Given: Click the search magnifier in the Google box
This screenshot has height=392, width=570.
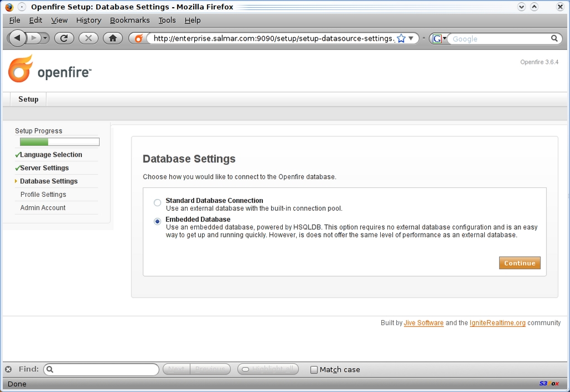Looking at the screenshot, I should click(x=554, y=38).
